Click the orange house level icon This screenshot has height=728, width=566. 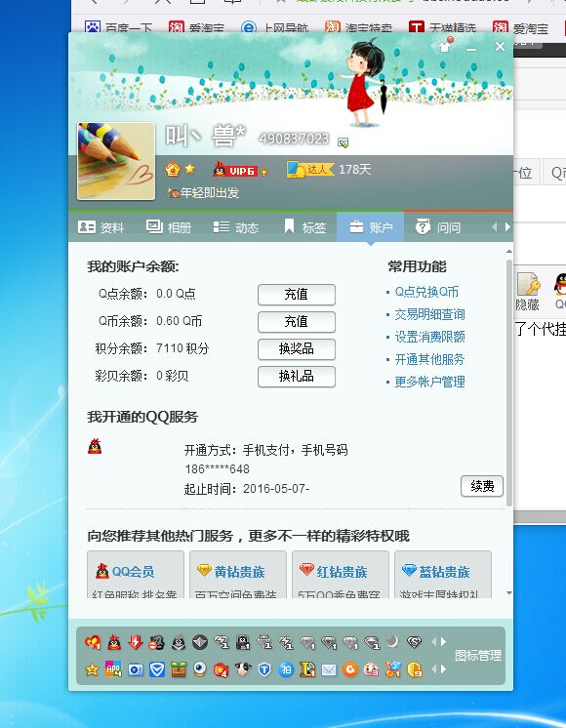(173, 170)
